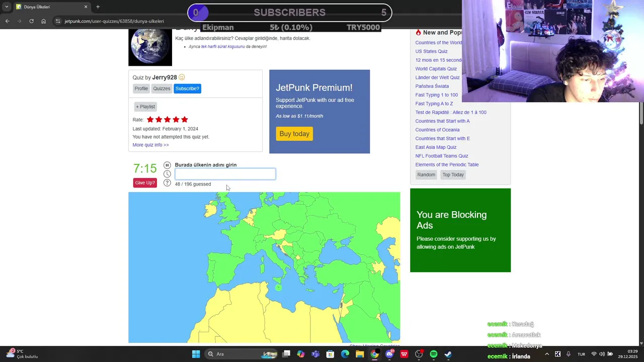
Task: Close the Dünya Ülkeleri tab
Action: click(86, 7)
